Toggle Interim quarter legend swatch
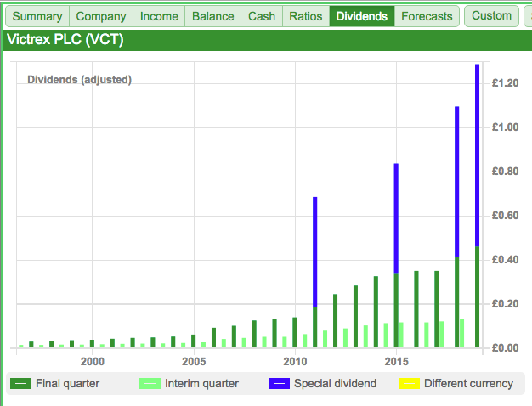The width and height of the screenshot is (532, 406). [x=150, y=384]
